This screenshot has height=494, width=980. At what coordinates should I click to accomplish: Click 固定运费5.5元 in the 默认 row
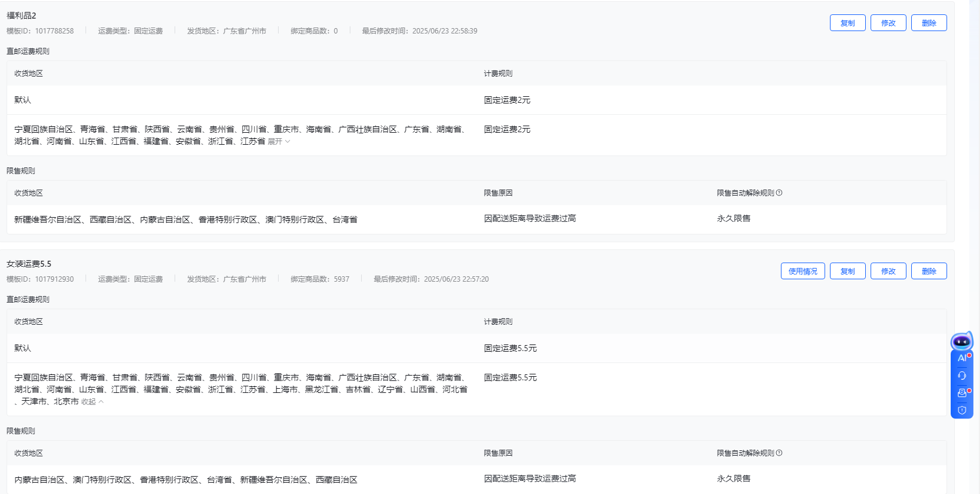point(510,348)
